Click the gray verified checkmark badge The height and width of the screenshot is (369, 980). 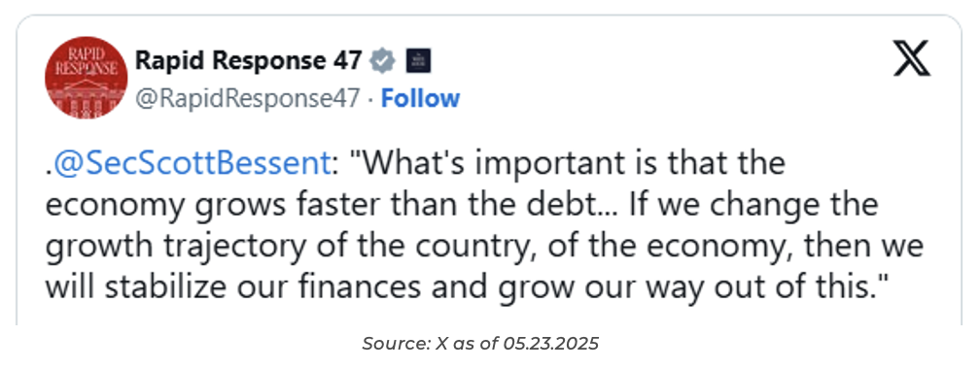coord(382,61)
